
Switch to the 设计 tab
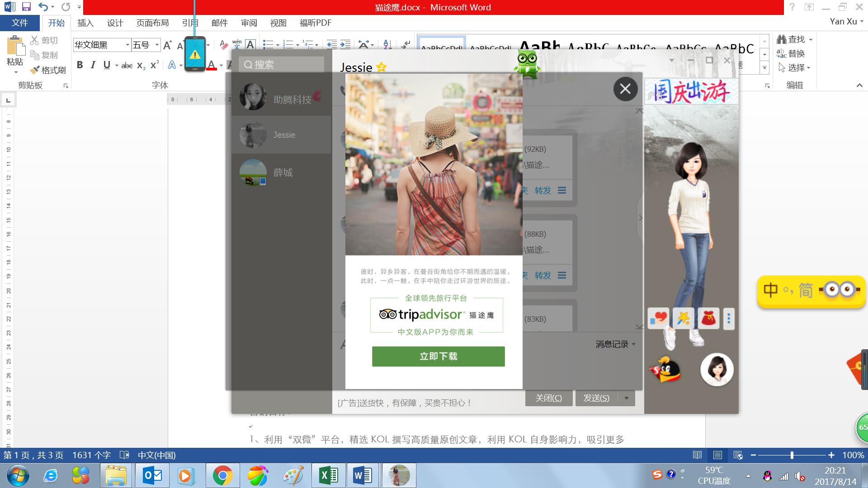point(115,23)
